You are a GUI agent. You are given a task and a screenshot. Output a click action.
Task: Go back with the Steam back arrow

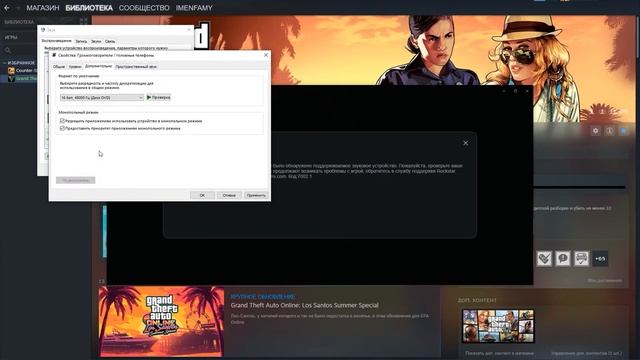[x=7, y=8]
